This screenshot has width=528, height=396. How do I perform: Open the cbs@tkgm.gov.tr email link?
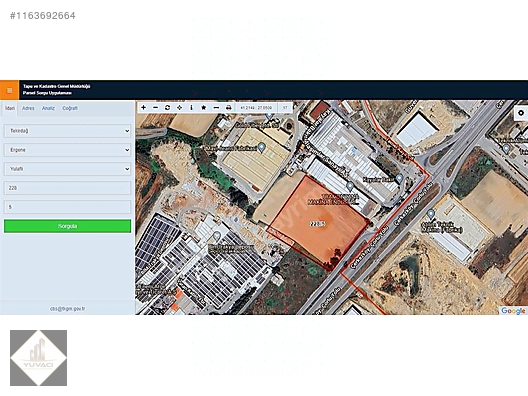(x=67, y=308)
